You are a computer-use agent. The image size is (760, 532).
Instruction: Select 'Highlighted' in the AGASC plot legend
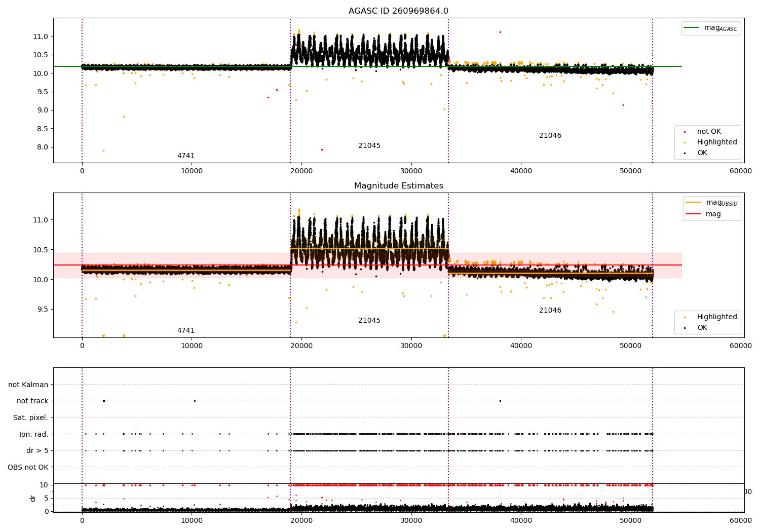pyautogui.click(x=716, y=142)
